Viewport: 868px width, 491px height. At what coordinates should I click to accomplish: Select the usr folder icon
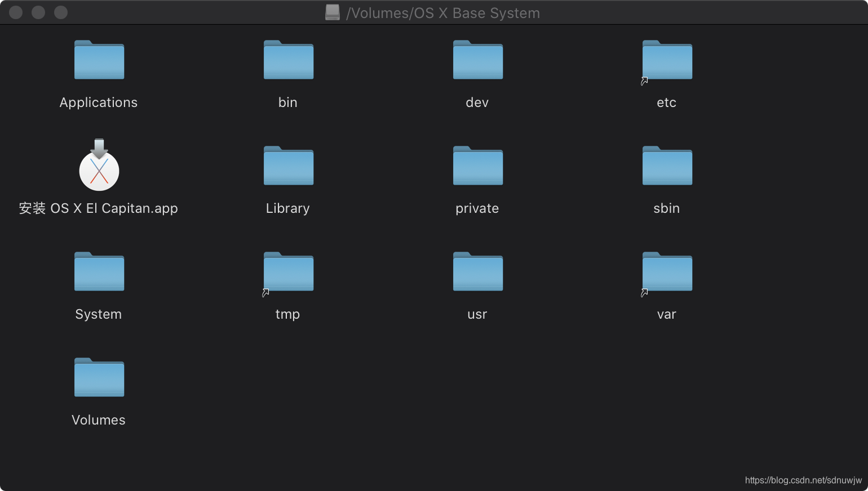click(478, 271)
